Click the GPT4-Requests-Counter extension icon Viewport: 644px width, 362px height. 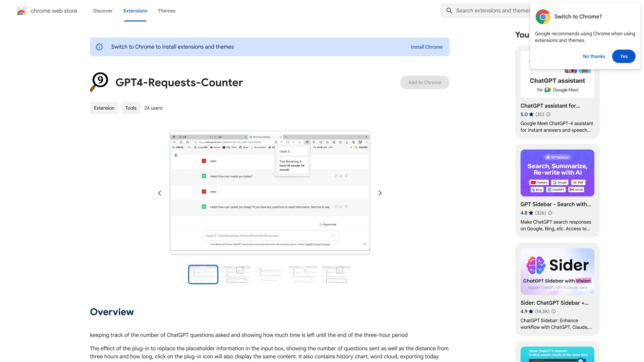click(x=99, y=82)
